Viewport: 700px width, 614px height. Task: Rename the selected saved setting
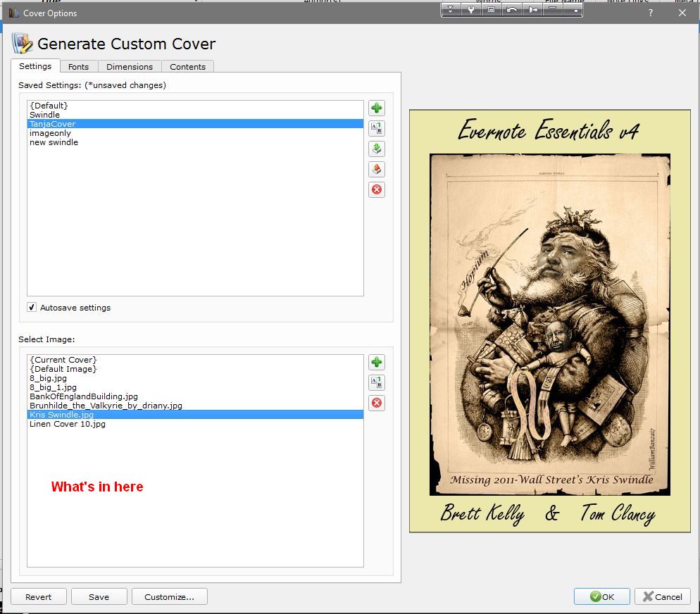tap(376, 129)
